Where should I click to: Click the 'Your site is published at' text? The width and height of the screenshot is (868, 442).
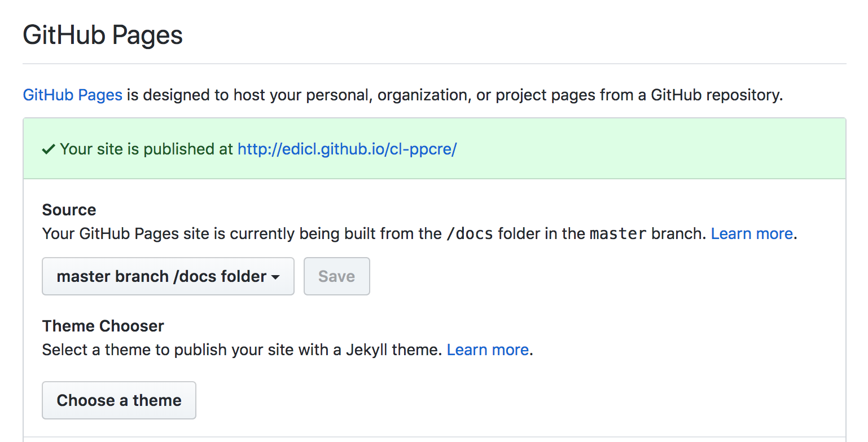pos(146,149)
